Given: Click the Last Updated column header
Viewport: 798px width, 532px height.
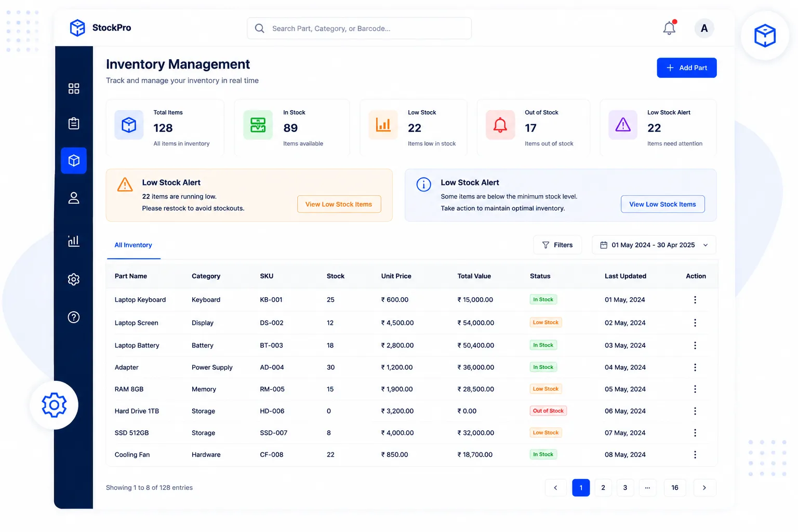Looking at the screenshot, I should tap(626, 276).
